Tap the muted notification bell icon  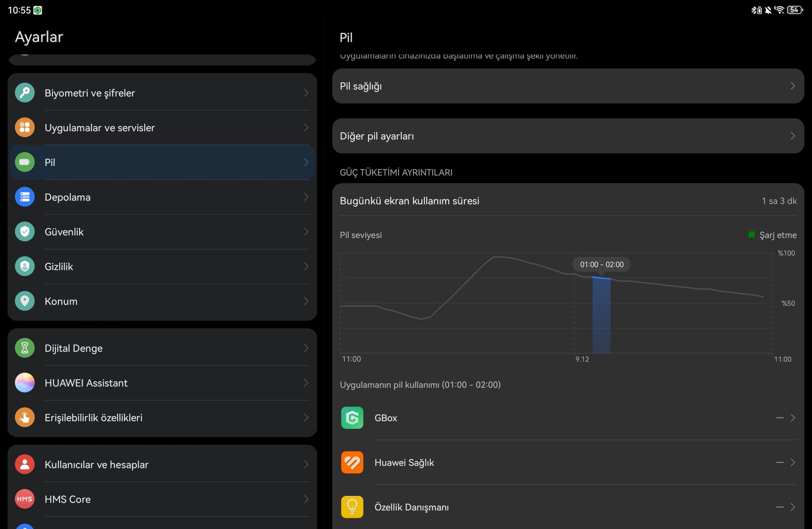click(768, 10)
